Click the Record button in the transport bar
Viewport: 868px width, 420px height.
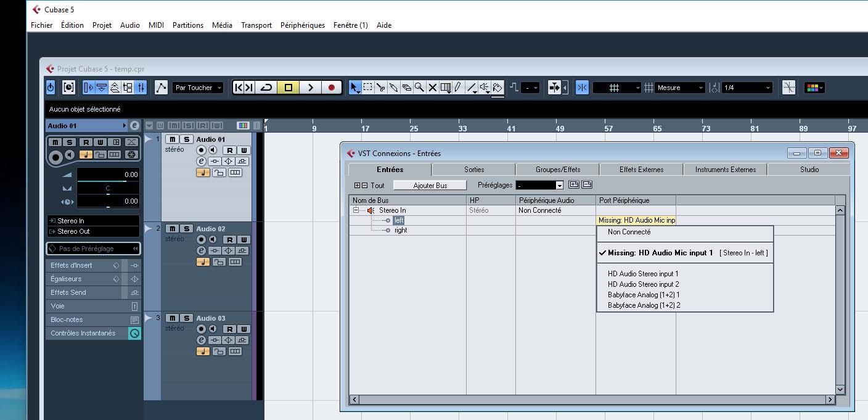[332, 88]
